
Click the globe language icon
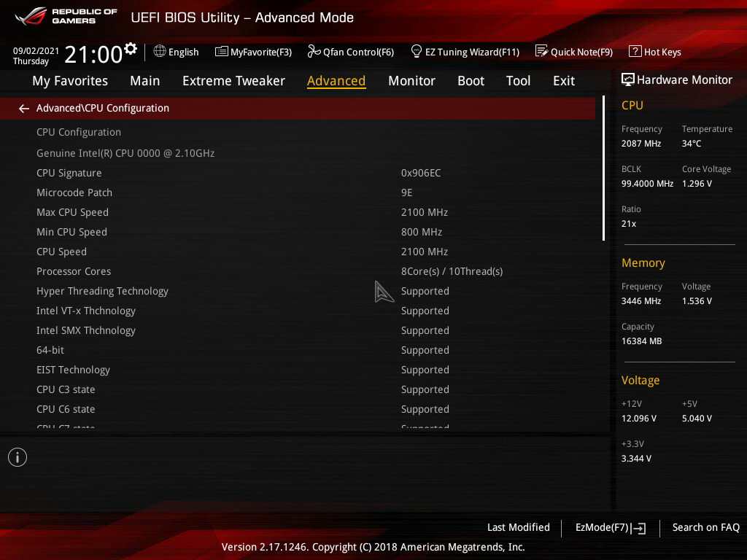pyautogui.click(x=160, y=51)
